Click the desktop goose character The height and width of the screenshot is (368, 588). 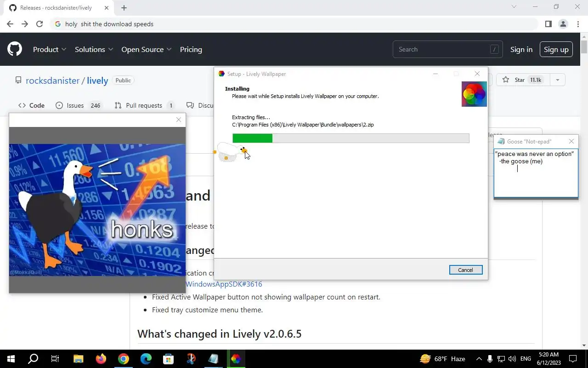pyautogui.click(x=231, y=151)
